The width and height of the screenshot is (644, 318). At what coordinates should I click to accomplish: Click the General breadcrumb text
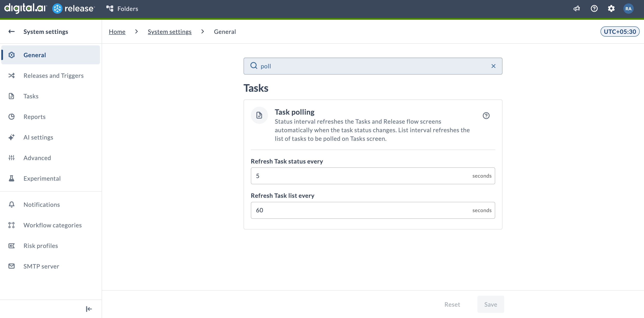coord(225,32)
